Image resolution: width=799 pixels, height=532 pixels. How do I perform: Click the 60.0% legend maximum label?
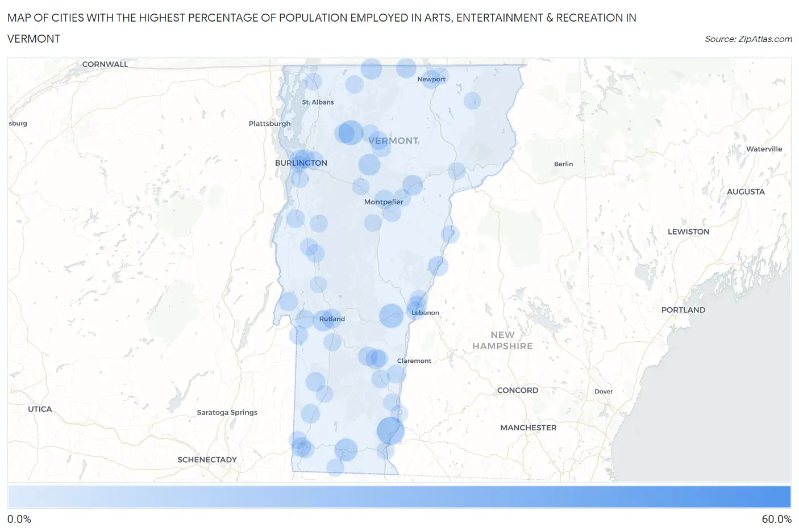click(x=776, y=520)
